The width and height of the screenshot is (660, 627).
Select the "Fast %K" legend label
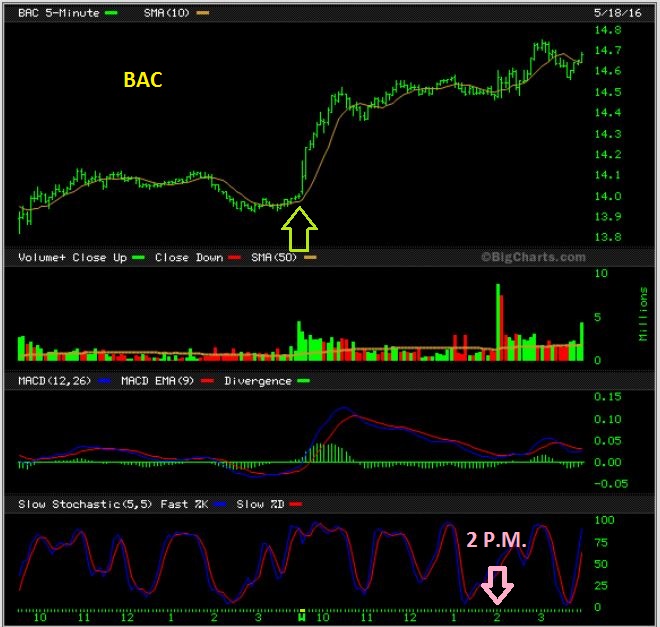pos(184,504)
